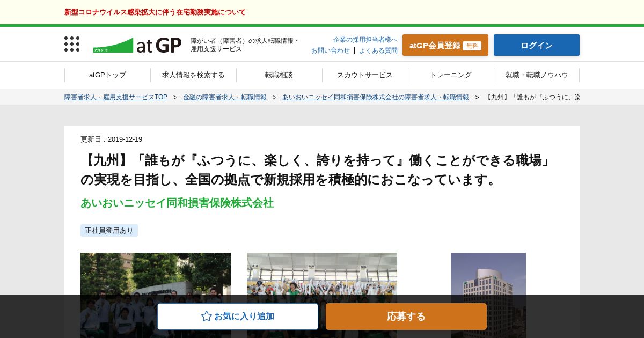644x338 pixels.
Task: Click the 更新日 2019-12-19 text
Action: pyautogui.click(x=112, y=139)
